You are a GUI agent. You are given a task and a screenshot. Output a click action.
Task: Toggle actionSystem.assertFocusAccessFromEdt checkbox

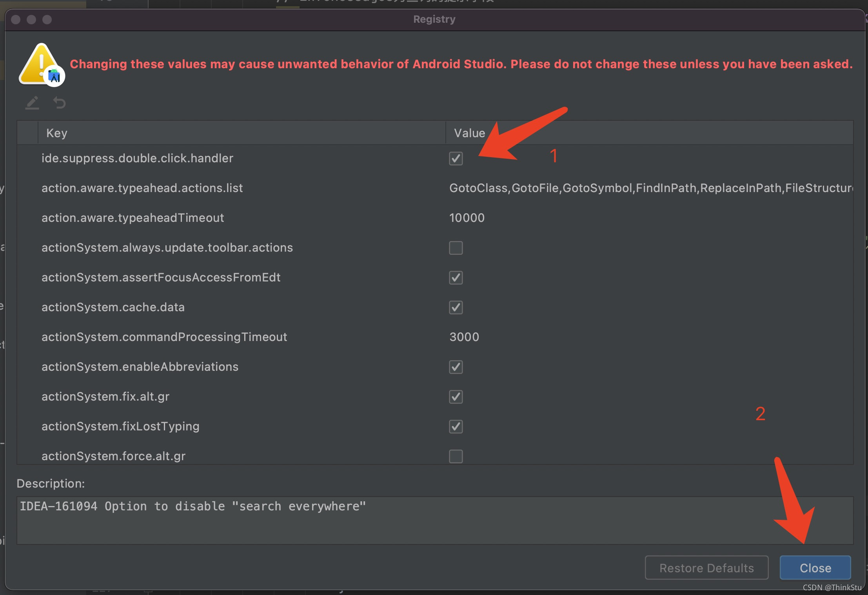456,278
